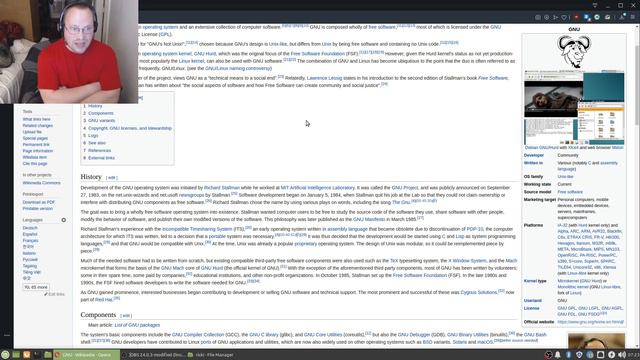The height and width of the screenshot is (360, 640).
Task: Click the GNU head logo image
Action: click(x=574, y=51)
